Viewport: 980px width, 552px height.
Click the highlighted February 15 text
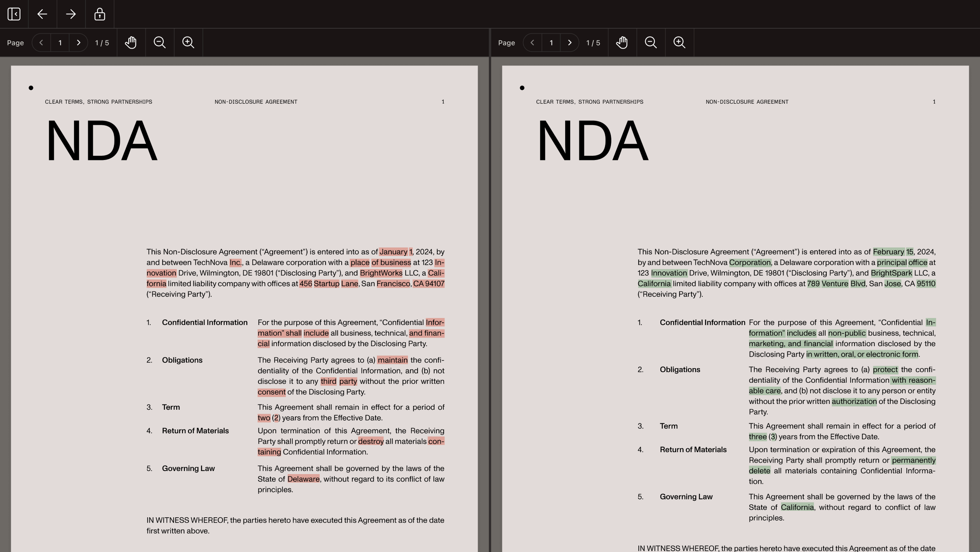(893, 251)
